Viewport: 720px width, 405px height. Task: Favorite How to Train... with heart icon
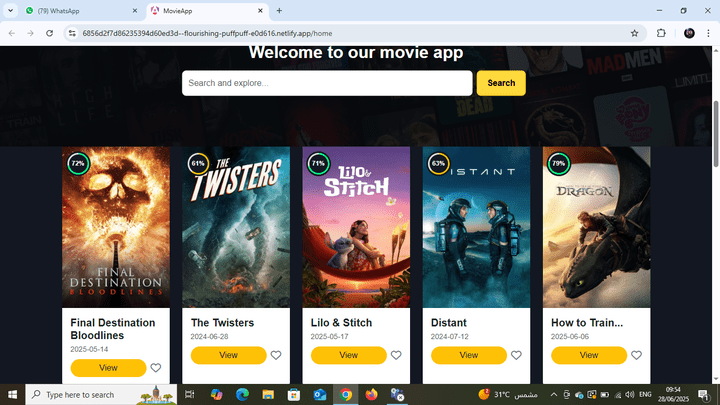coord(636,355)
